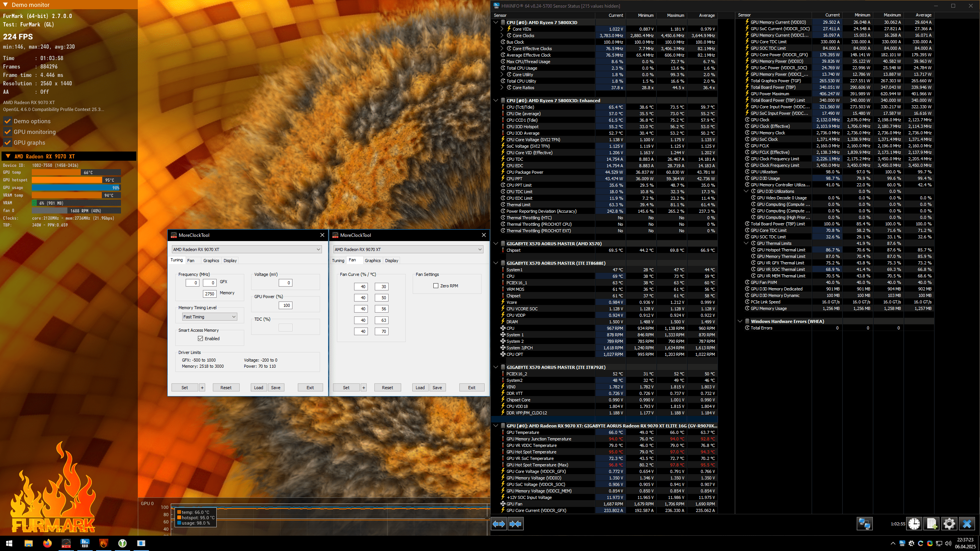The height and width of the screenshot is (551, 980).
Task: Reset sensor timer with the clock icon
Action: click(914, 524)
